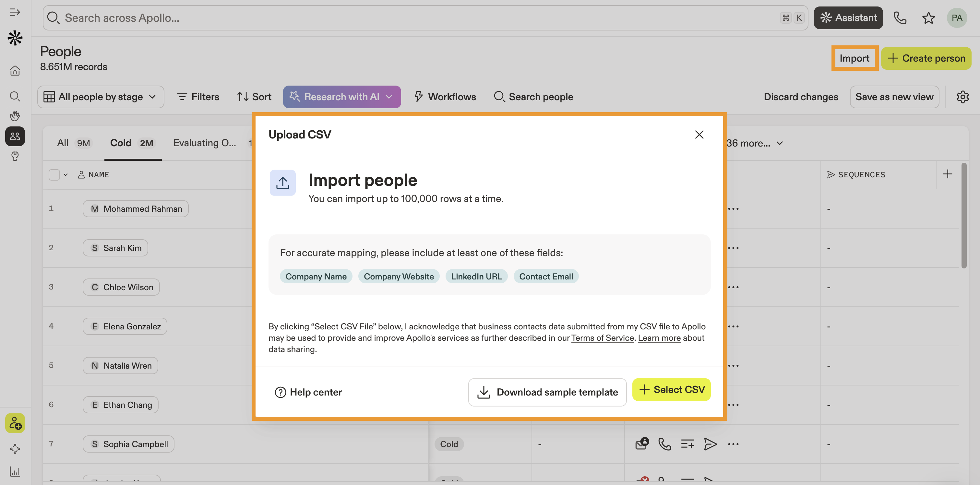
Task: Open view settings gear icon
Action: click(x=962, y=97)
